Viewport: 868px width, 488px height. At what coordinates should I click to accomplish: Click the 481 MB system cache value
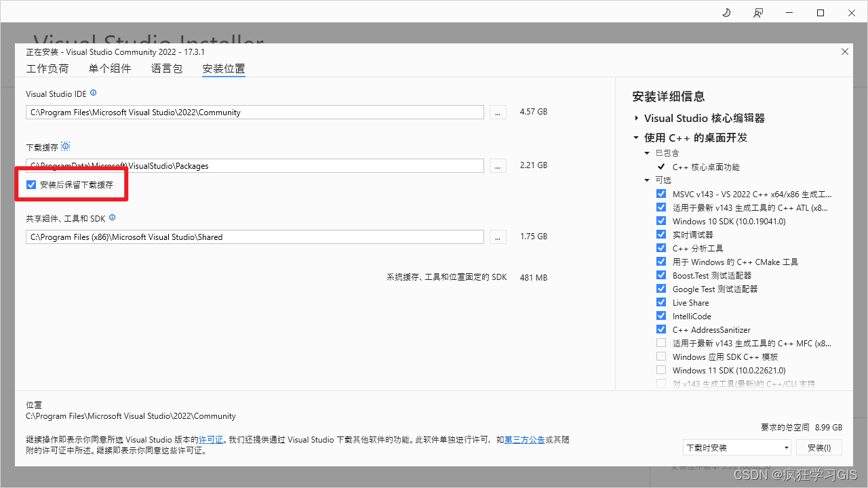click(x=533, y=277)
